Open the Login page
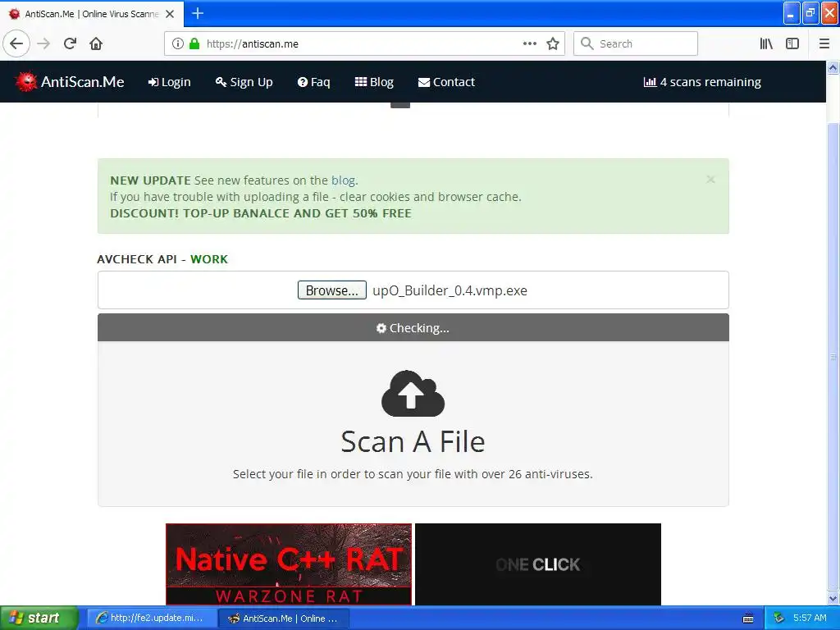Image resolution: width=840 pixels, height=630 pixels. click(x=169, y=82)
